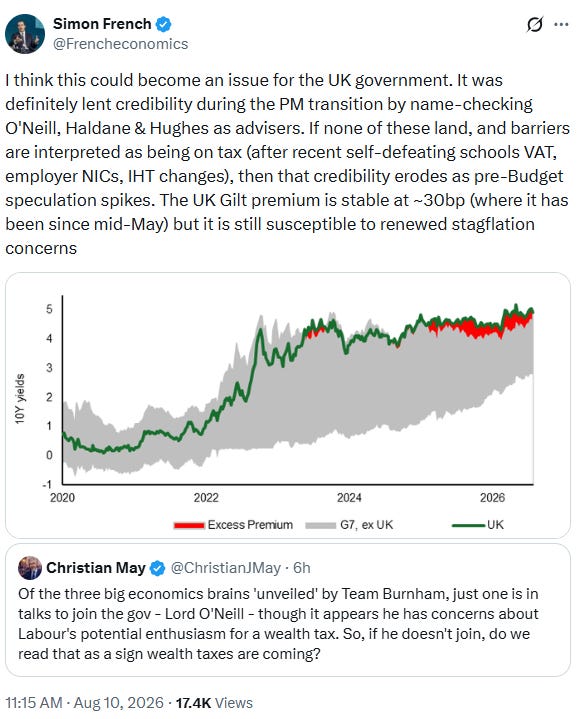The width and height of the screenshot is (581, 719).
Task: Open Christian May's avatar thumbnail
Action: coord(30,568)
